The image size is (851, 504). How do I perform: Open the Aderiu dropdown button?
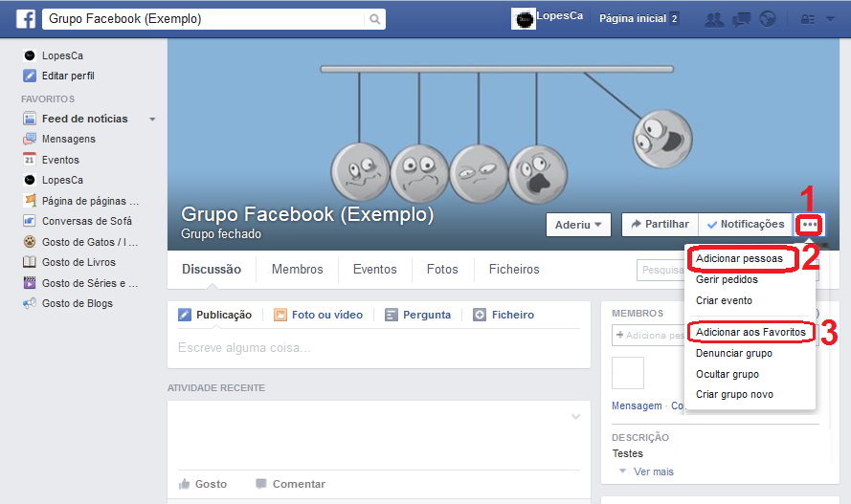tap(578, 225)
